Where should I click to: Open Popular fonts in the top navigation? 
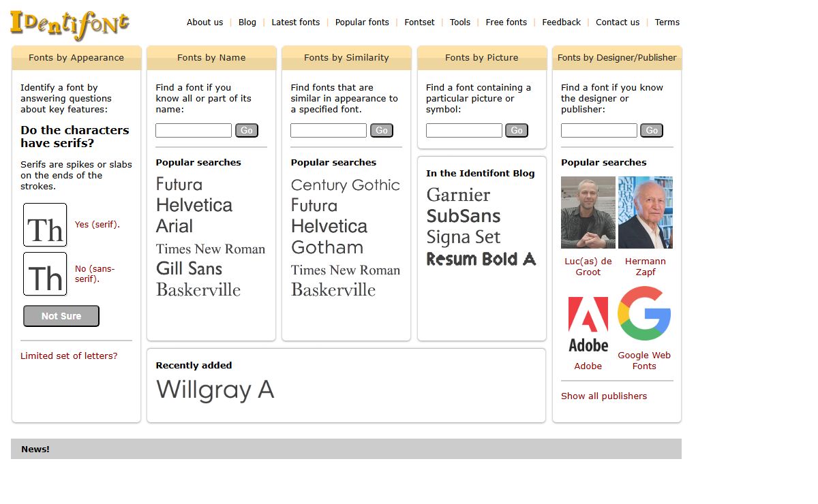click(362, 22)
